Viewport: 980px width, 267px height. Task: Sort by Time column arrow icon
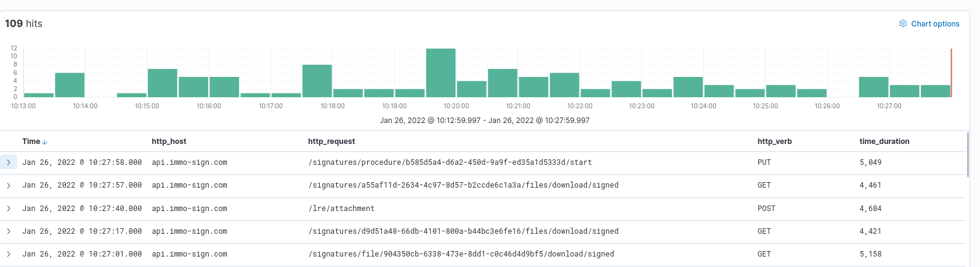click(x=45, y=142)
